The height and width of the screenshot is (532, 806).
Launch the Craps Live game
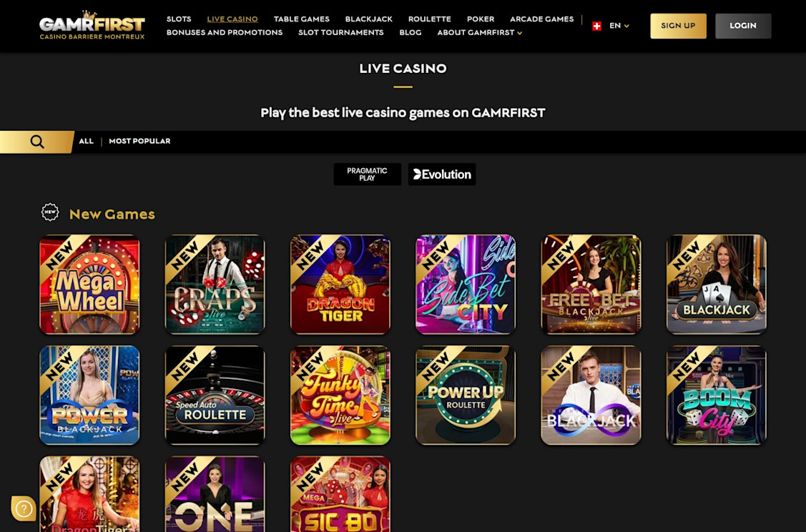(215, 285)
